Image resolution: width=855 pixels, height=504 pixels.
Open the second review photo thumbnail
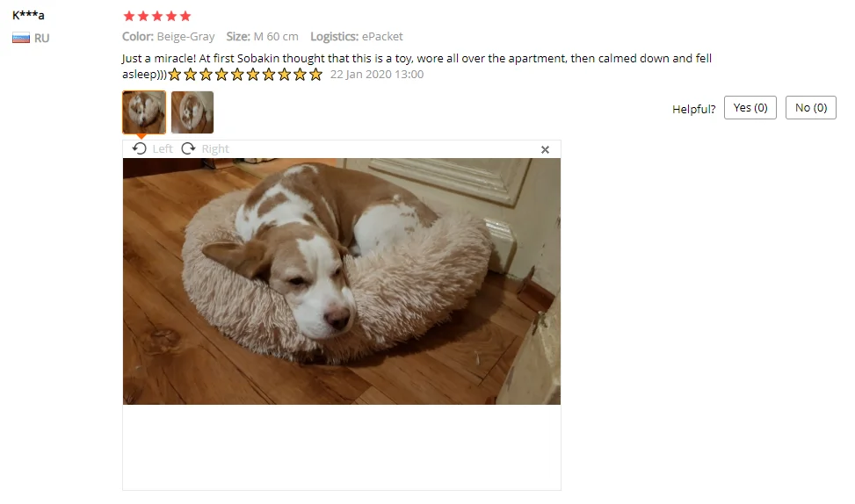[192, 112]
